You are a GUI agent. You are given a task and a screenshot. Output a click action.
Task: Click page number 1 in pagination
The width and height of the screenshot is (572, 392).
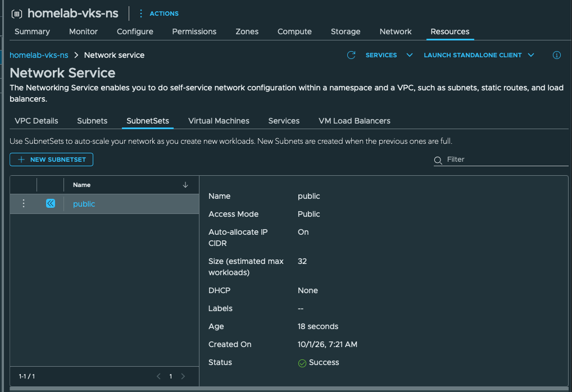point(170,376)
